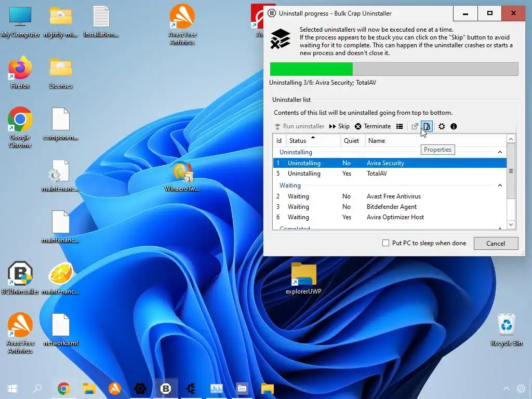
Task: Select the maintenanc... orange slice icon
Action: click(x=60, y=278)
